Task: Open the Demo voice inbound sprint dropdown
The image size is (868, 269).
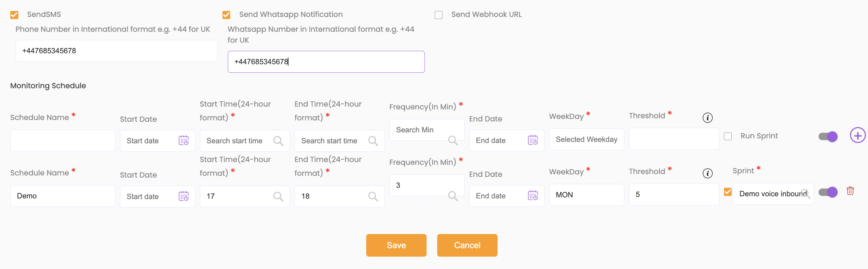Action: click(x=773, y=194)
